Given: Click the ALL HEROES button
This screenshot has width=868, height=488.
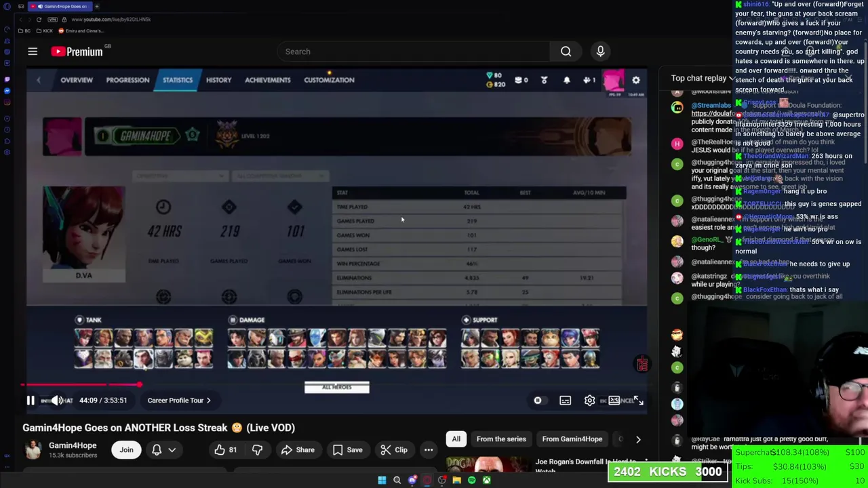Looking at the screenshot, I should [337, 388].
